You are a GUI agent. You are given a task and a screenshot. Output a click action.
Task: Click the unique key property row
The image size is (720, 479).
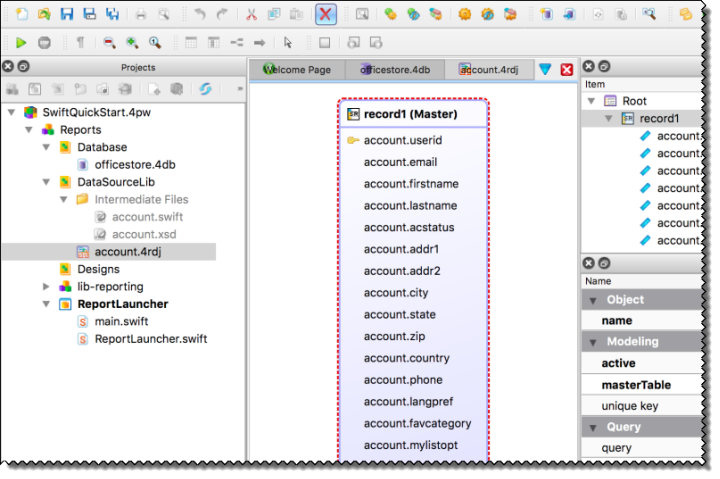(x=642, y=406)
